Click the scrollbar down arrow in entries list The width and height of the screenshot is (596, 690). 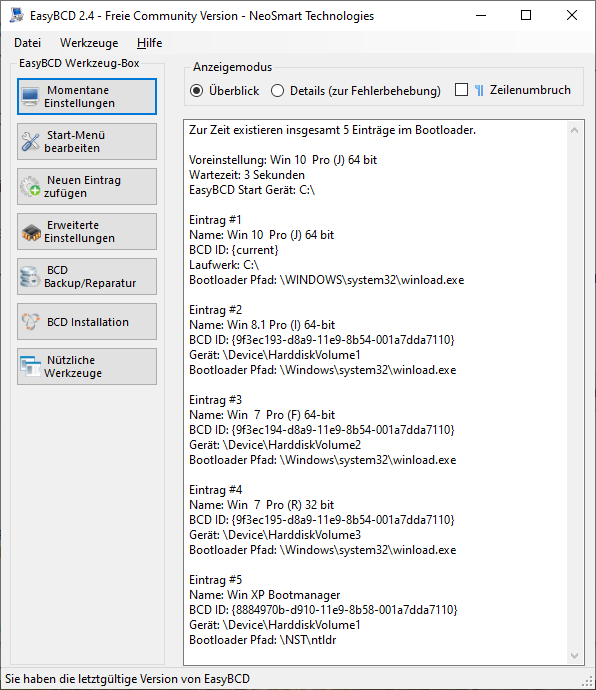click(574, 656)
